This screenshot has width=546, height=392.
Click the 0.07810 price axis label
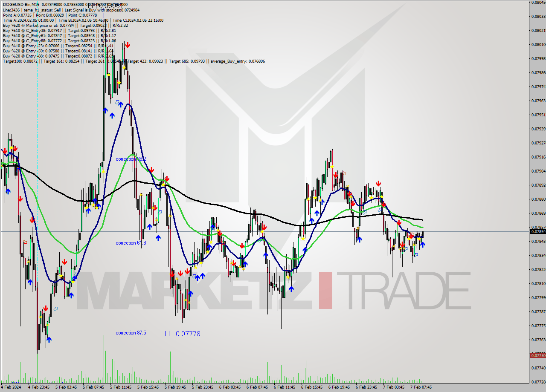tap(538, 283)
